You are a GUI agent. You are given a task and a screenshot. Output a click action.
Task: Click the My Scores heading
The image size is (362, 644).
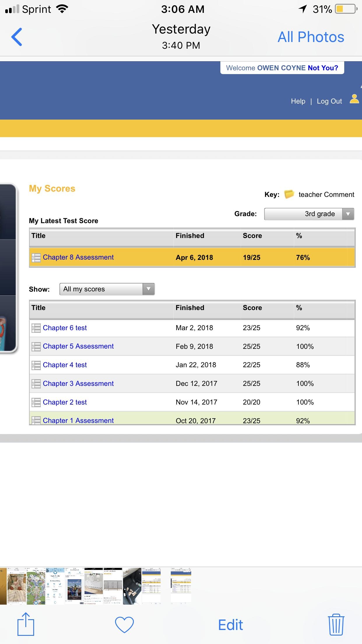coord(52,189)
